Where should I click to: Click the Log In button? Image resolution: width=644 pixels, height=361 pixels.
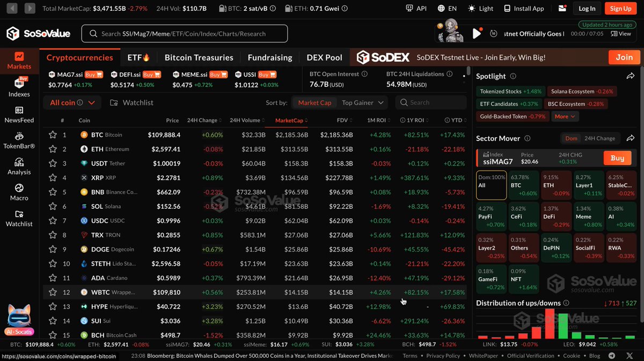(587, 9)
